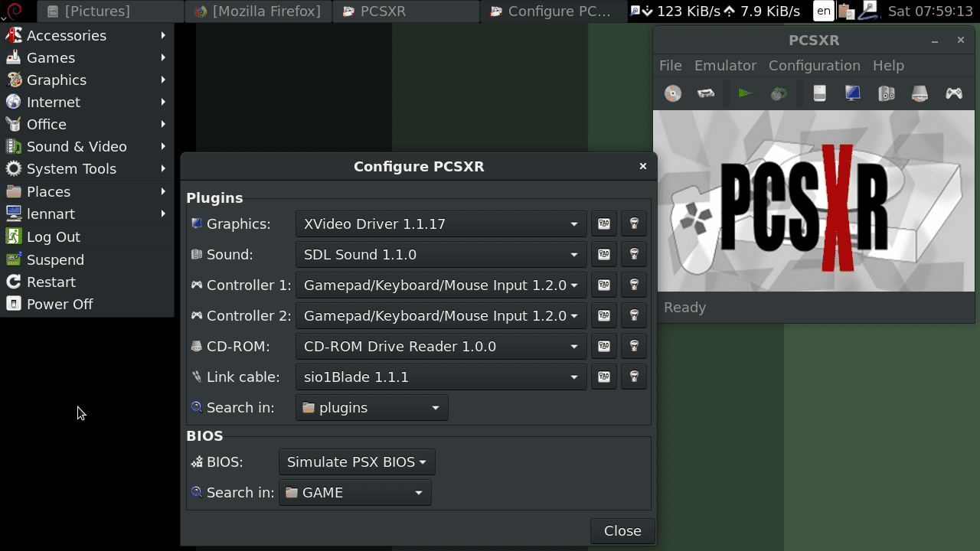The image size is (980, 551).
Task: Click the Run CD disc toolbar icon
Action: (x=672, y=93)
